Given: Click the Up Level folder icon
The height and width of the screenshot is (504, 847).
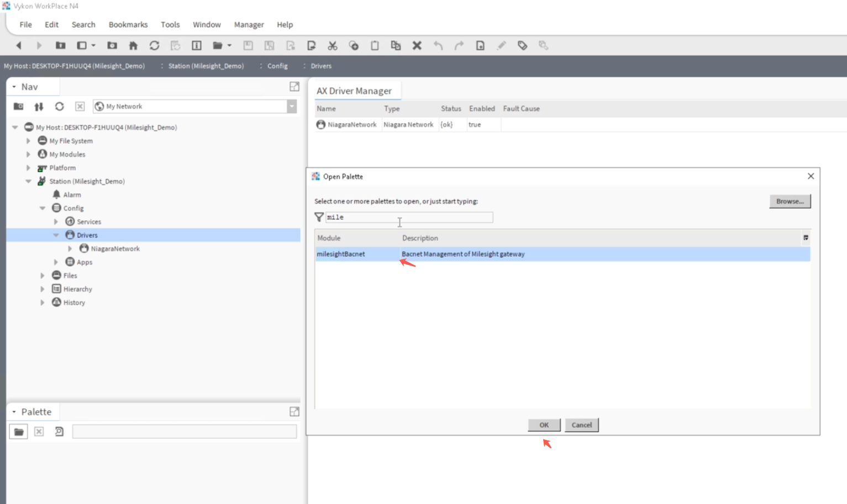Looking at the screenshot, I should 60,46.
